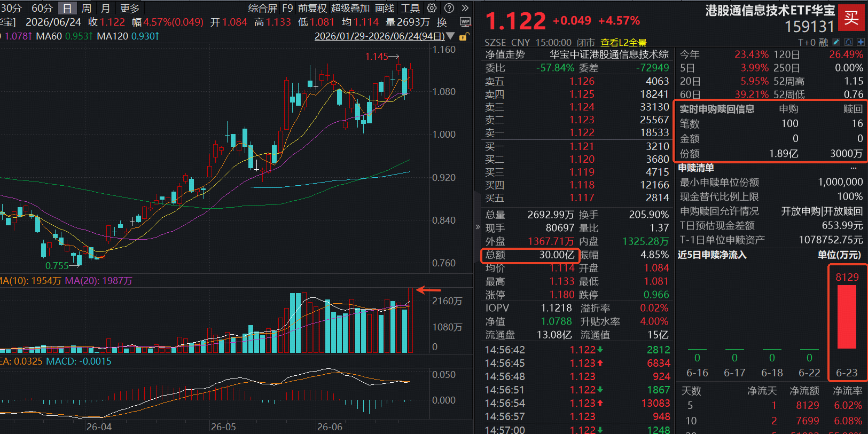The width and height of the screenshot is (868, 434).
Task: Open the date range dropdown triangle
Action: 450,36
